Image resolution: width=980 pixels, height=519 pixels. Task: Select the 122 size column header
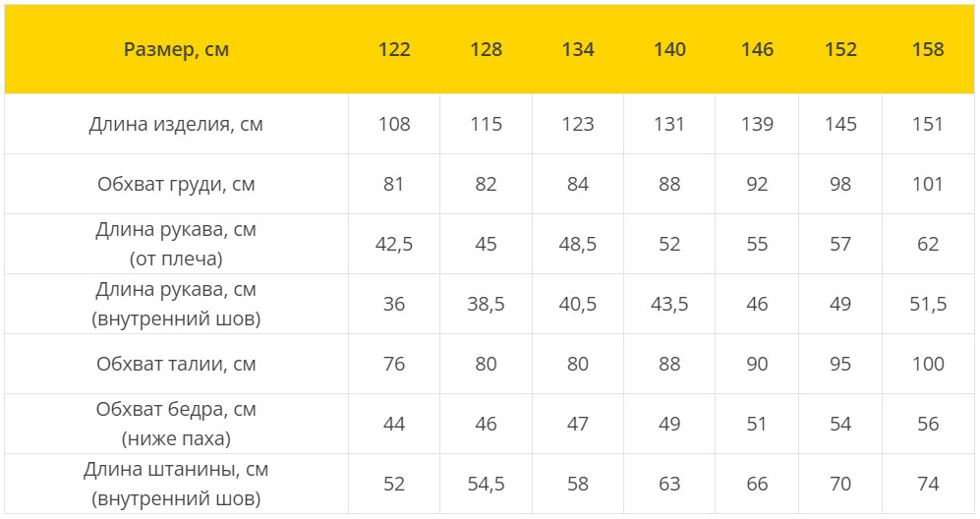click(x=394, y=49)
